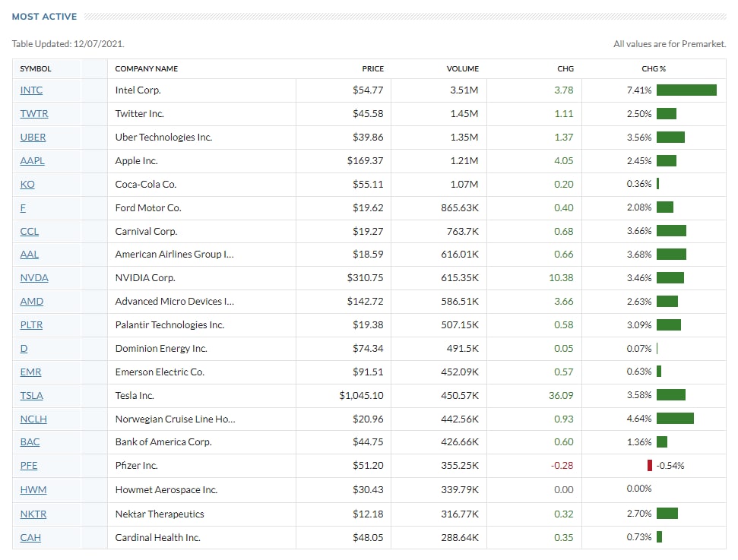Open the KO ticker link
The image size is (738, 560).
27,185
